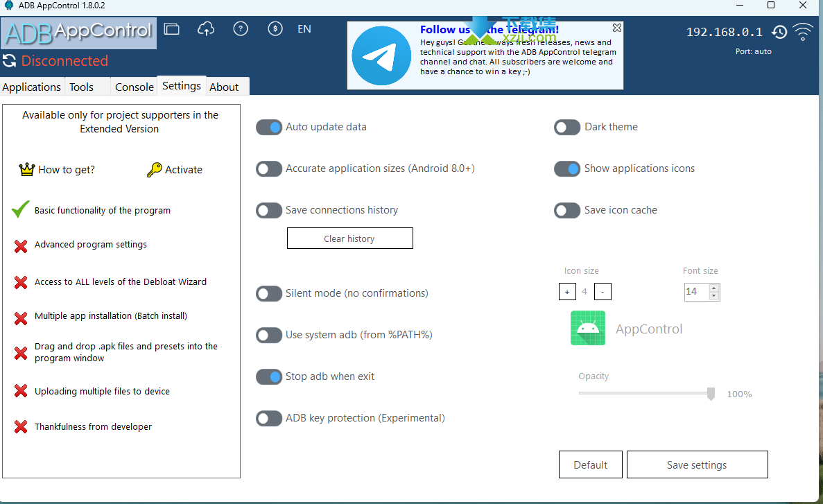Screen dimensions: 823x504
Task: Increase font size with up arrow
Action: pos(714,288)
